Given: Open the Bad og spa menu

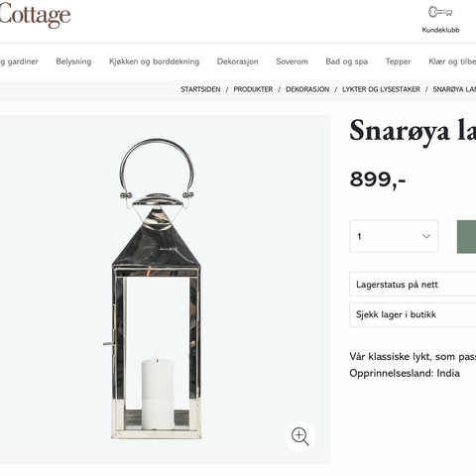Looking at the screenshot, I should pos(347,61).
